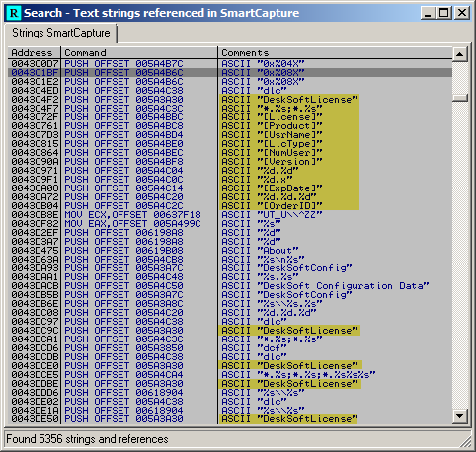Click the Comments column header
476x452 pixels.
click(335, 53)
